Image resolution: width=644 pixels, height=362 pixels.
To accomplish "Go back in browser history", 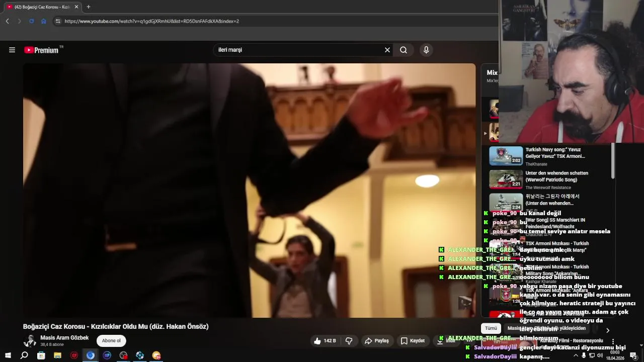I will click(7, 21).
